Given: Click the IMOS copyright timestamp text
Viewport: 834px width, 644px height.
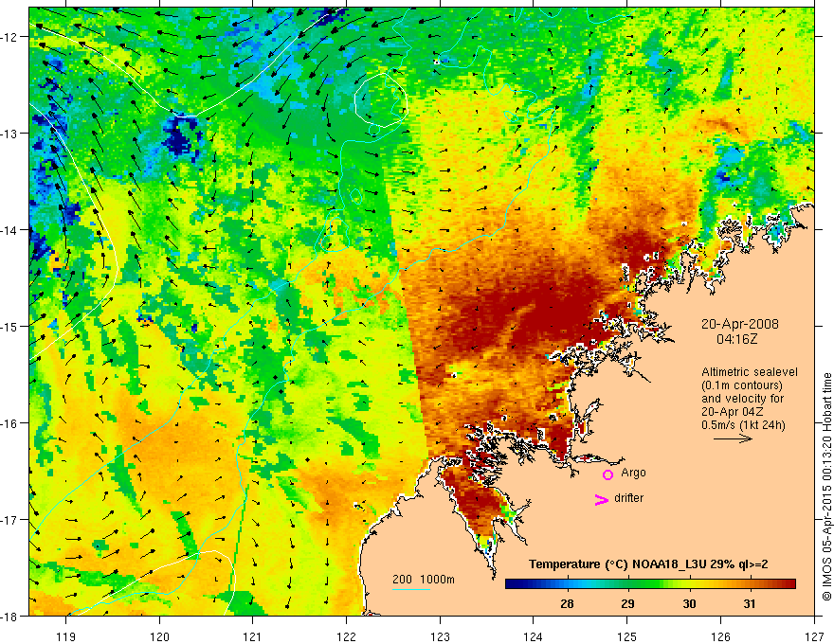Looking at the screenshot, I should 826,487.
